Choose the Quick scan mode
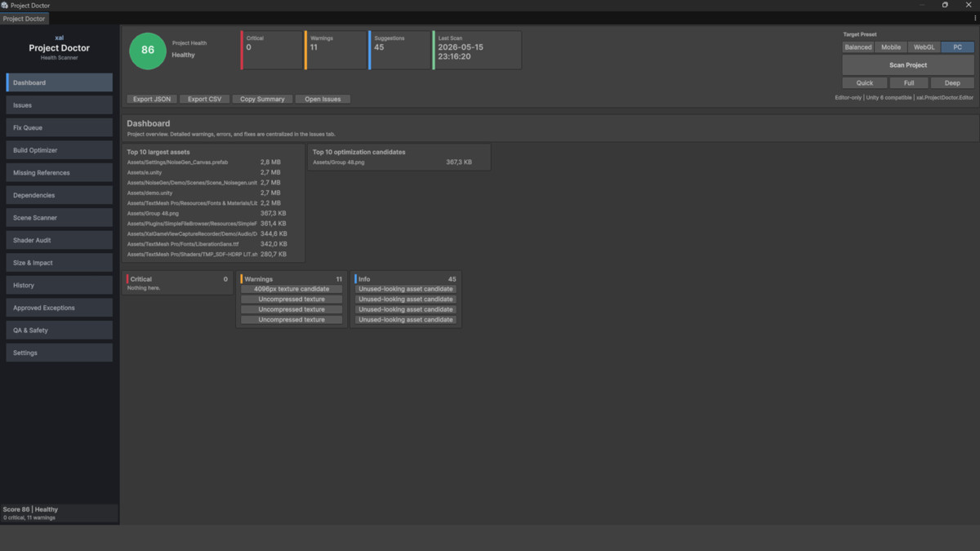 click(865, 82)
